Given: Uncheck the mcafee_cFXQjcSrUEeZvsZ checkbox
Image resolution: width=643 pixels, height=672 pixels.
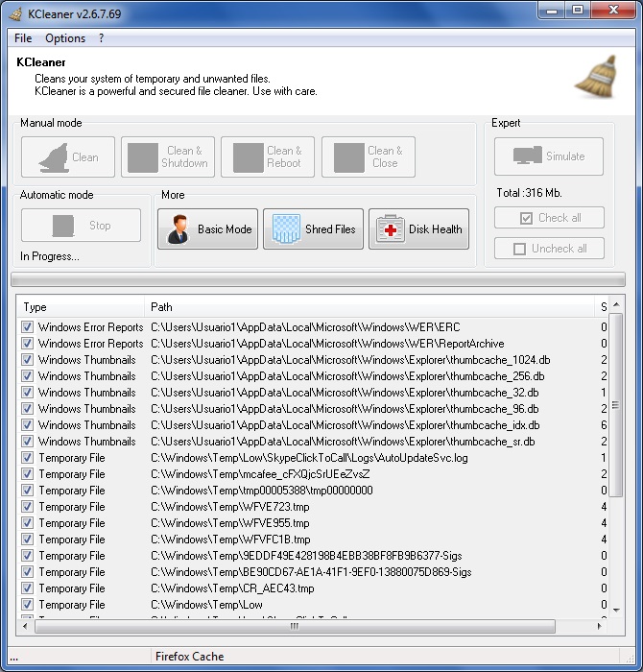Looking at the screenshot, I should pos(27,474).
